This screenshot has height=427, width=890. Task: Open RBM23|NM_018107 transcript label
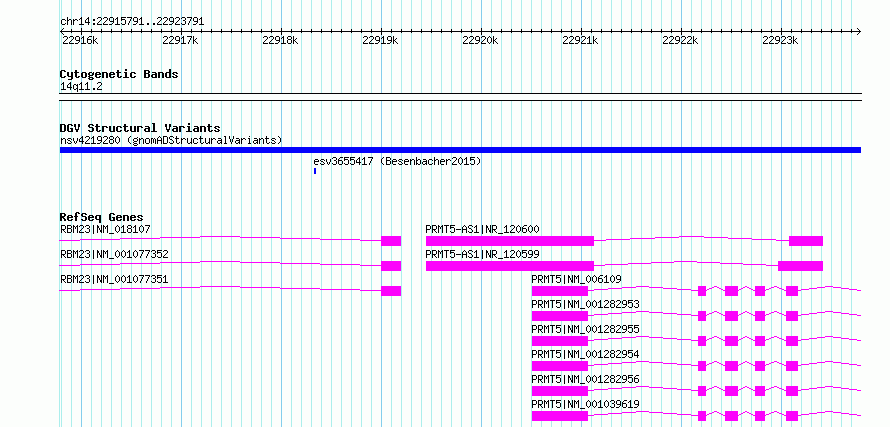click(106, 229)
